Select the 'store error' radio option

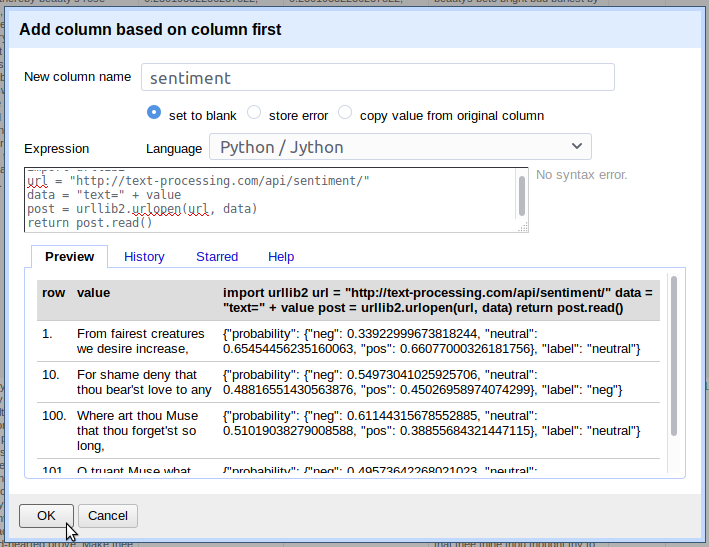click(254, 114)
